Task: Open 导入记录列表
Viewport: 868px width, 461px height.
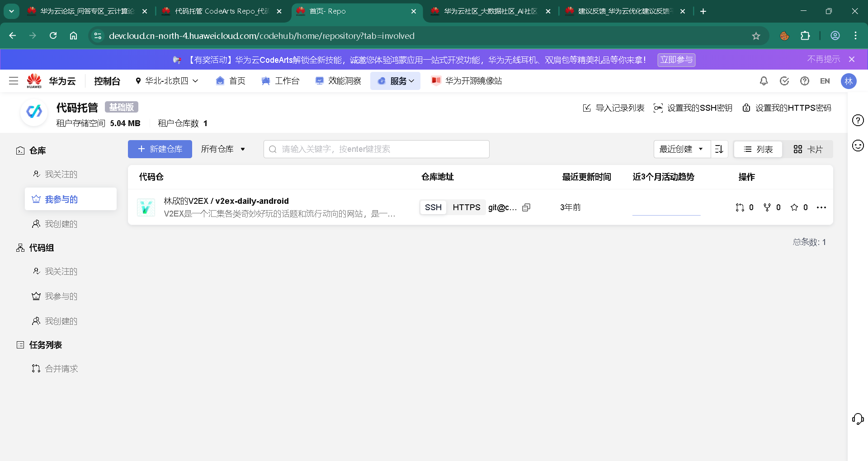Action: pos(613,108)
